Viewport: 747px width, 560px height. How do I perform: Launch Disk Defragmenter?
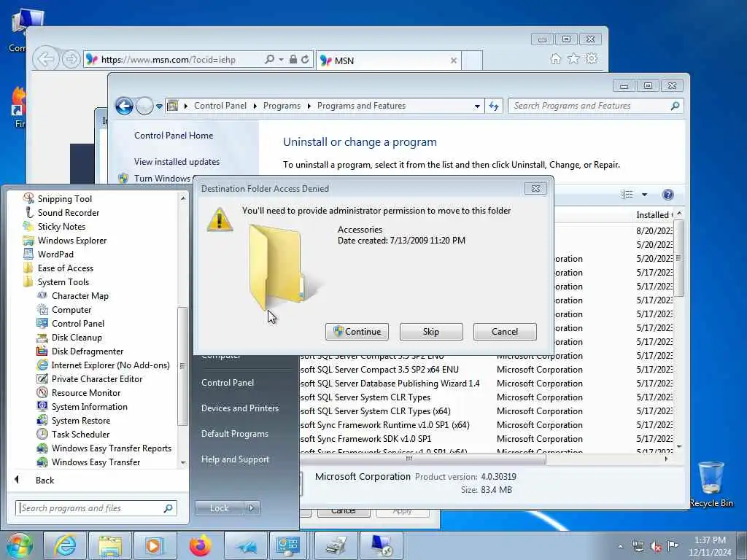tap(88, 351)
